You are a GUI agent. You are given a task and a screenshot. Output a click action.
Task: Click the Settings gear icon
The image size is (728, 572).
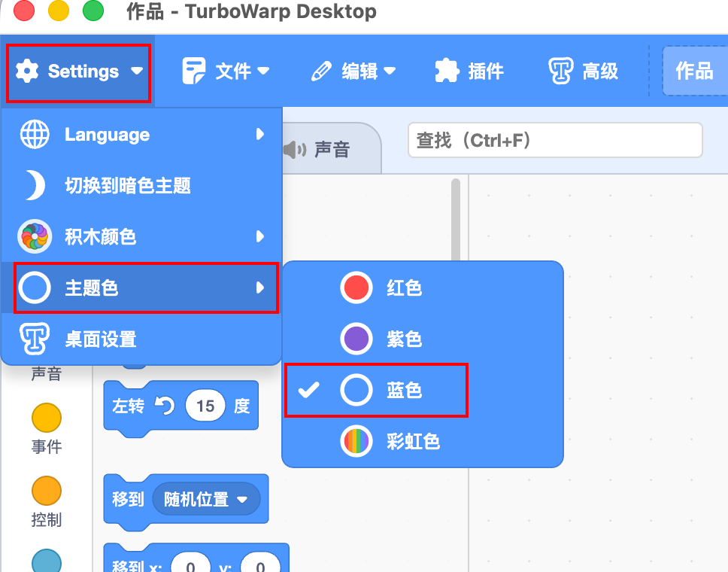pyautogui.click(x=27, y=71)
